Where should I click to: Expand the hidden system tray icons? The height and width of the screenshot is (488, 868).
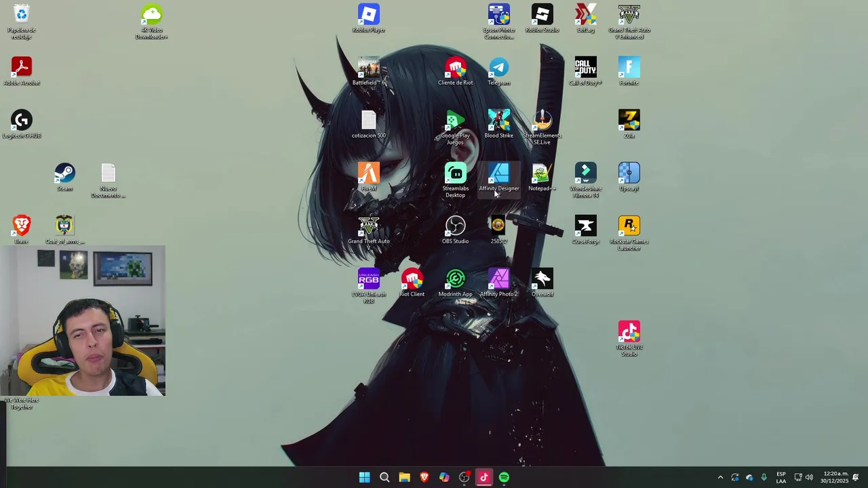(720, 477)
